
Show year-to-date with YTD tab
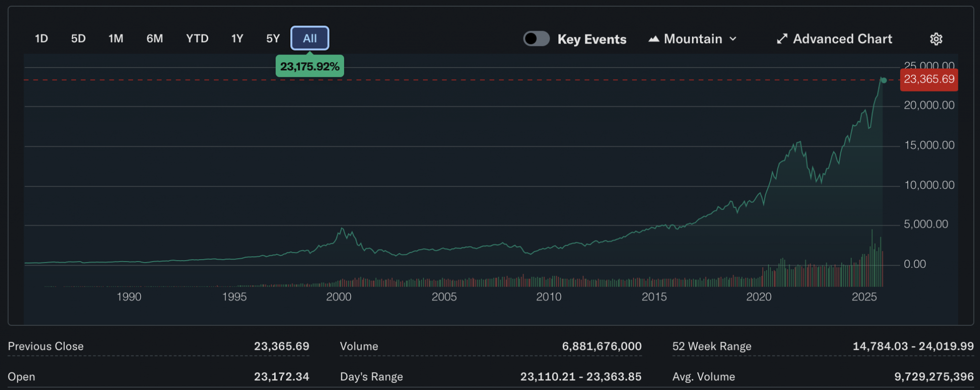click(x=197, y=38)
